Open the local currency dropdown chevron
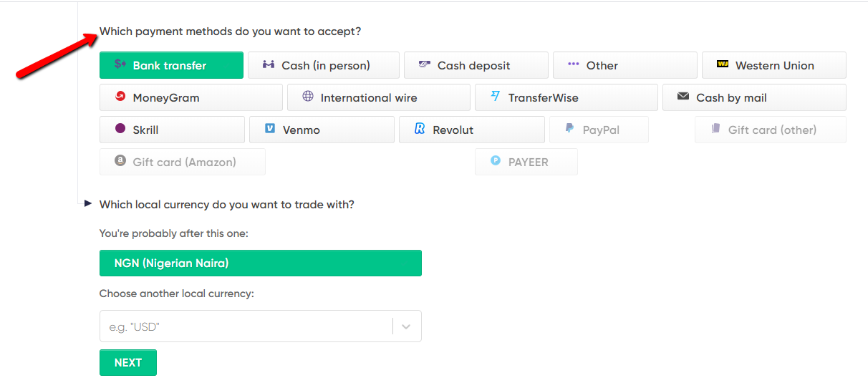The image size is (868, 388). [x=406, y=326]
